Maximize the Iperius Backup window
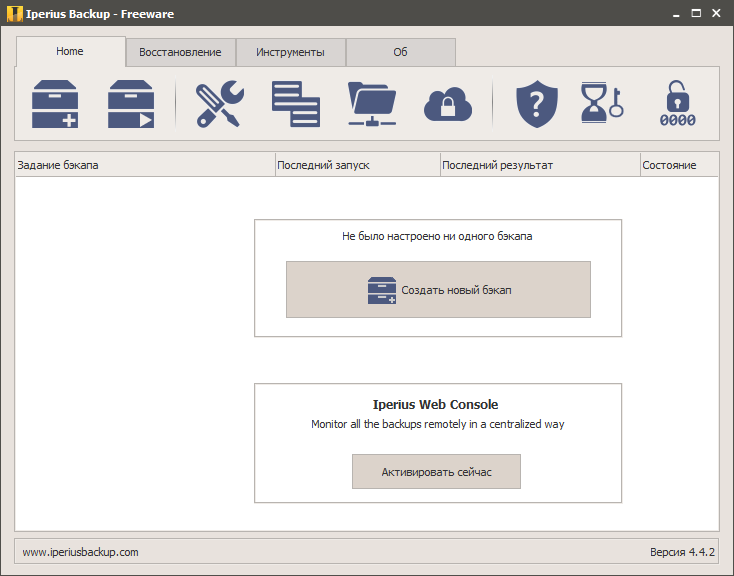The image size is (734, 576). tap(696, 14)
